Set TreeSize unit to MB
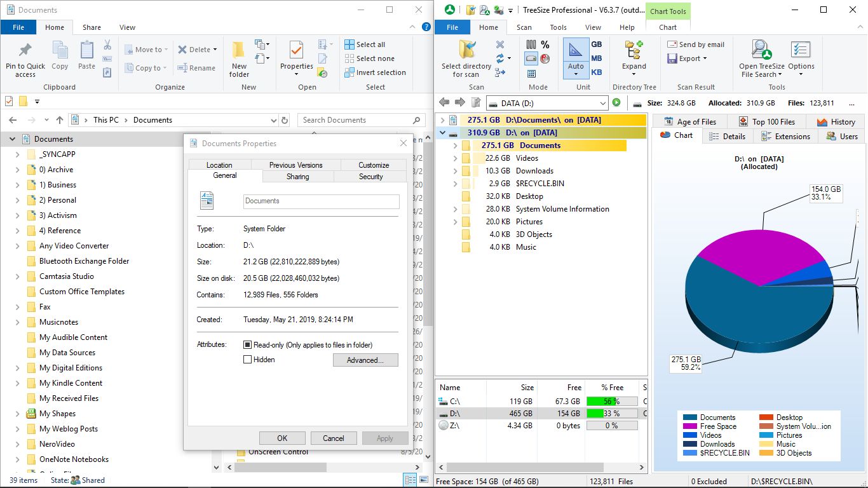The image size is (868, 488). 597,58
